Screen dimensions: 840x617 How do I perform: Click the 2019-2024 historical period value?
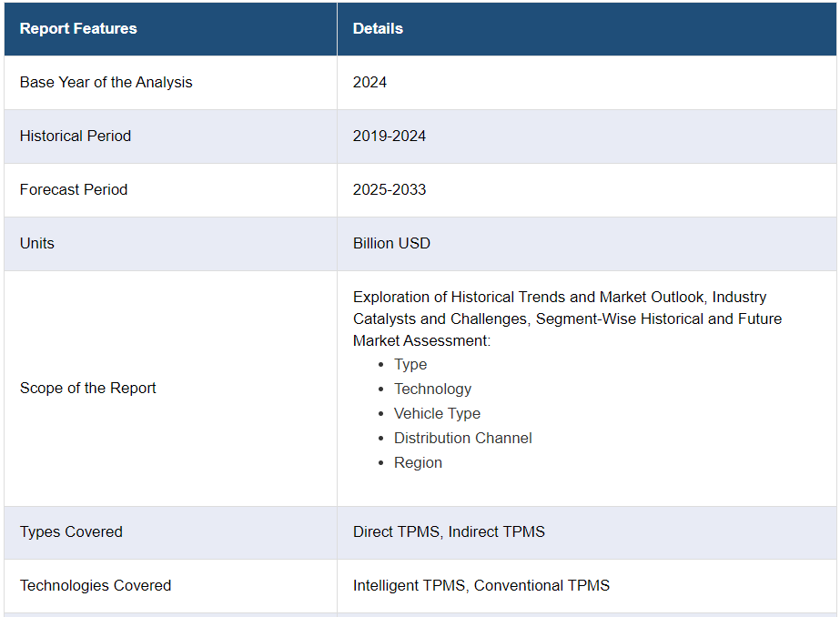pos(390,136)
